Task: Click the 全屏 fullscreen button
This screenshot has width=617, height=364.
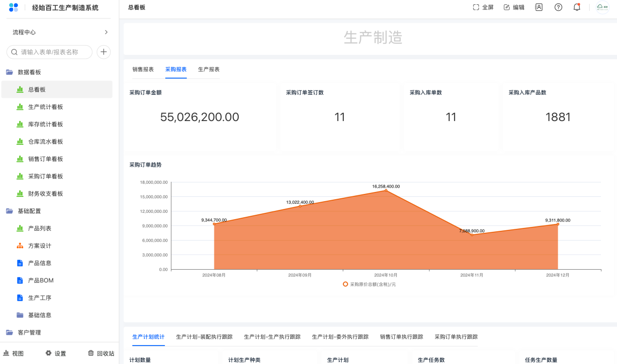Action: tap(483, 7)
